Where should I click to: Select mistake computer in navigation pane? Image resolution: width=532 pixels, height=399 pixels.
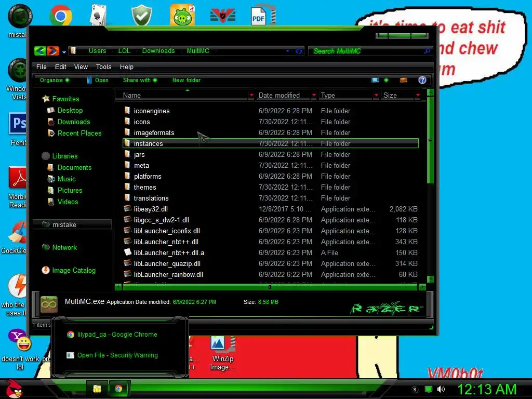(x=72, y=224)
